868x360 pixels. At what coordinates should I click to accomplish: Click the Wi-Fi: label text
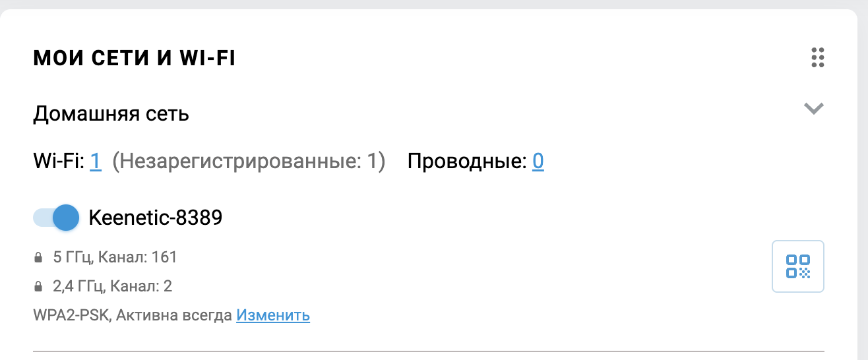click(59, 162)
